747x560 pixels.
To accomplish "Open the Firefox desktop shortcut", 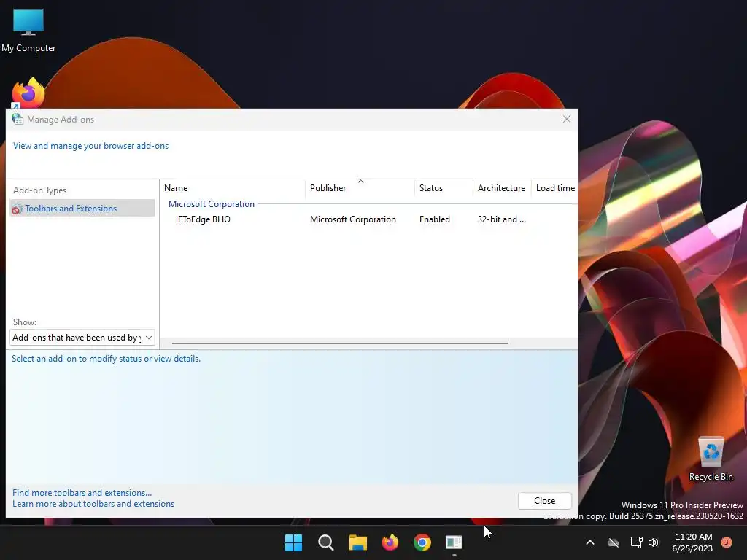I will (x=28, y=93).
